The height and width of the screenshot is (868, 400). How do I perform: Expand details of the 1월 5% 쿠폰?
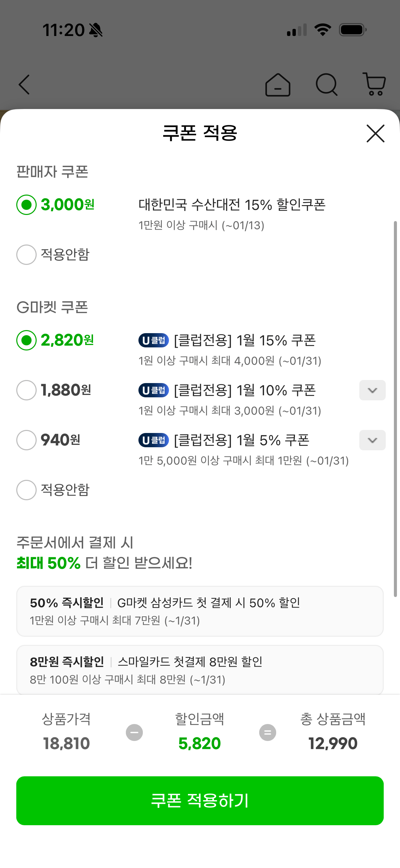[x=372, y=440]
